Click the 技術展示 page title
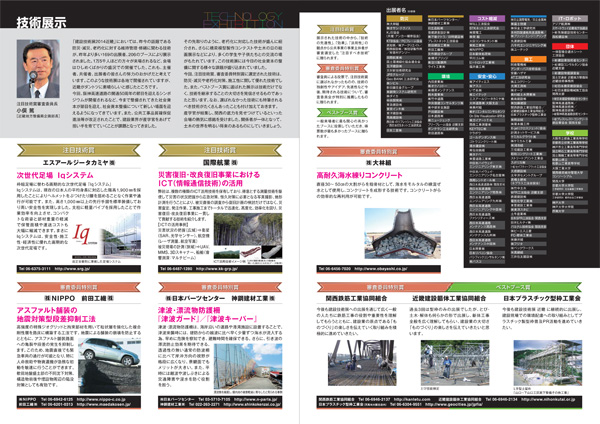The height and width of the screenshot is (424, 600). click(41, 22)
